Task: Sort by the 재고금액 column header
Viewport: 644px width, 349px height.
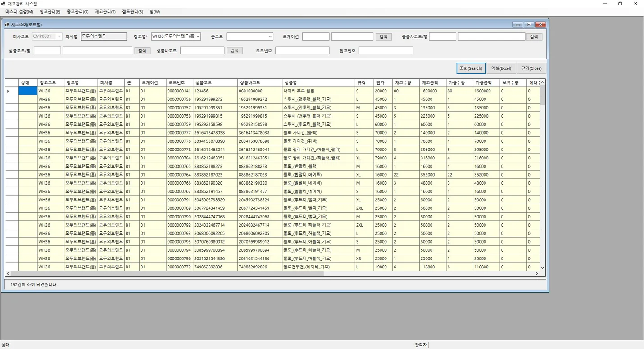Action: [x=432, y=83]
